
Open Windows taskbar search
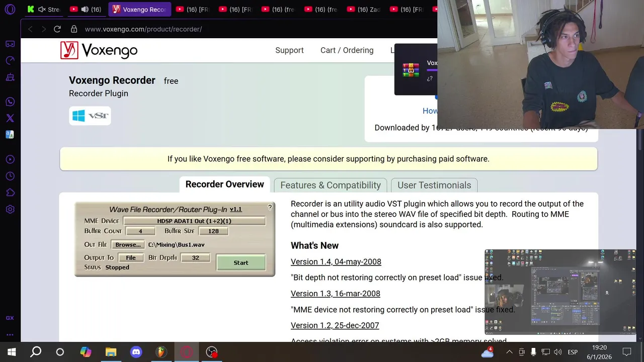pyautogui.click(x=36, y=352)
